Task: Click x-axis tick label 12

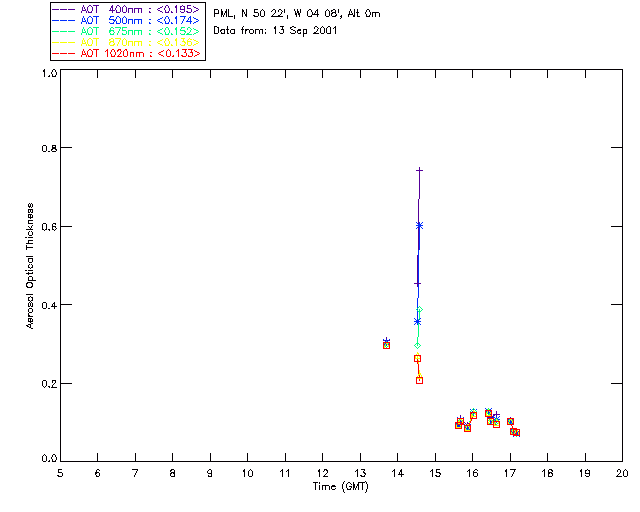Action: point(322,473)
